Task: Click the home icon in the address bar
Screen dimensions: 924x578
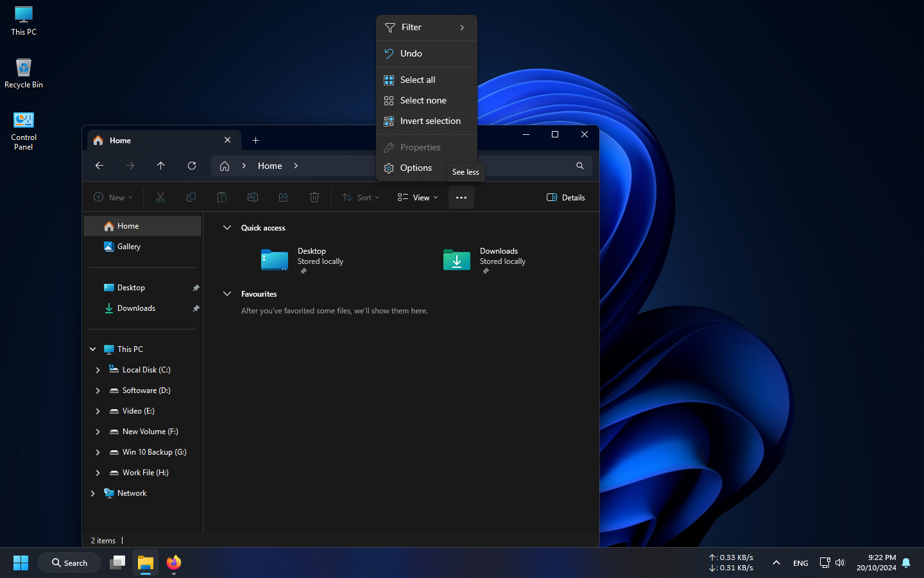Action: point(225,166)
